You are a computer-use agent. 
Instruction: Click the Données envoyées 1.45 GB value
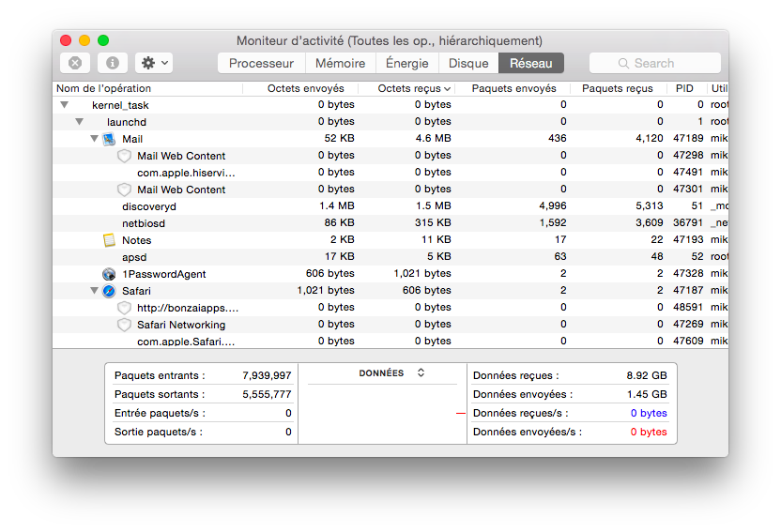coord(647,395)
